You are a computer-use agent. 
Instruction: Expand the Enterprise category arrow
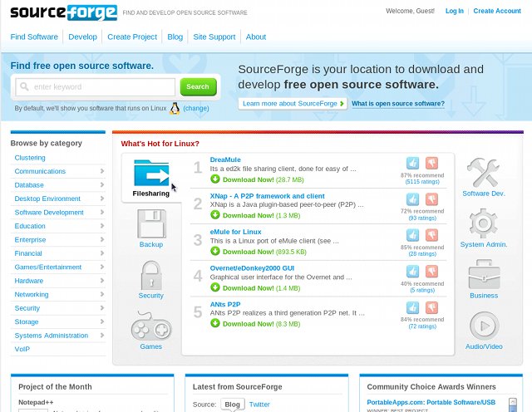pos(102,240)
